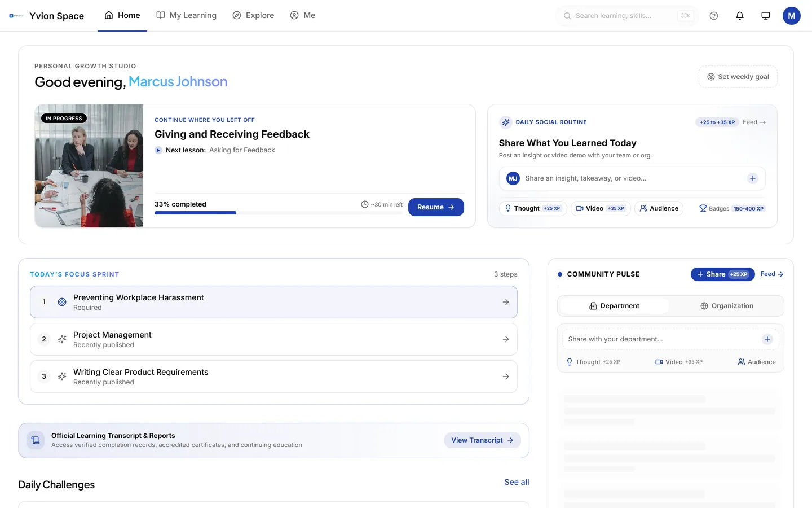Screen dimensions: 812x508
Task: Click the transcript document icon
Action: [x=36, y=440]
